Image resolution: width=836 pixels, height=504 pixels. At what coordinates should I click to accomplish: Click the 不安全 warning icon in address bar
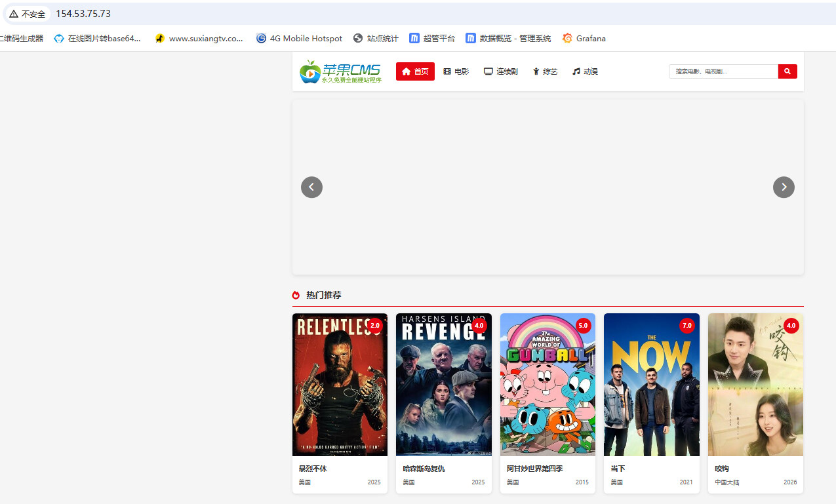[x=14, y=14]
